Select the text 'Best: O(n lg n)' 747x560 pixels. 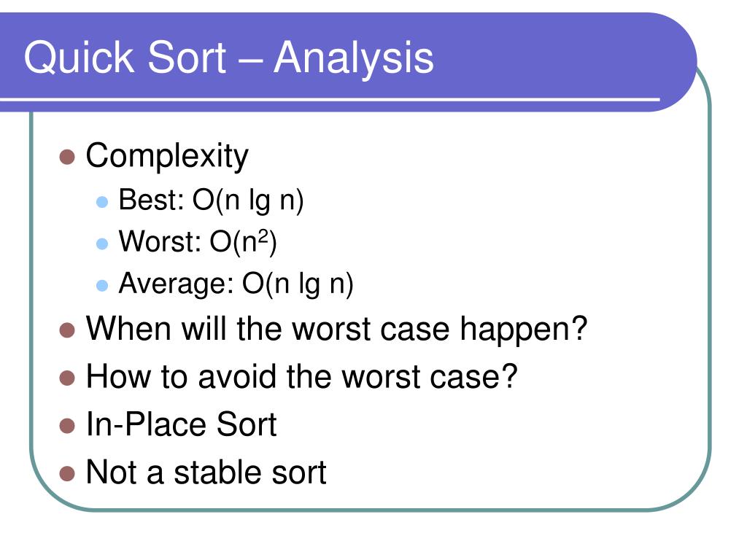211,201
